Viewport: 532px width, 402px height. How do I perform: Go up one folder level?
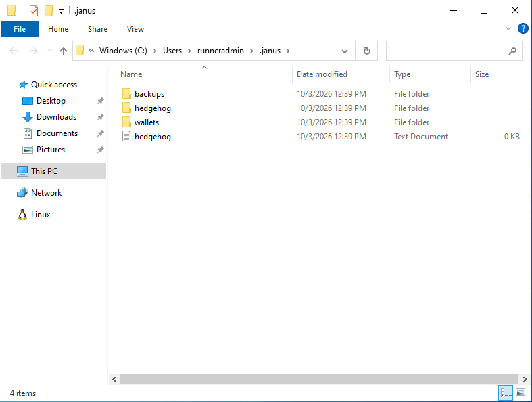63,51
